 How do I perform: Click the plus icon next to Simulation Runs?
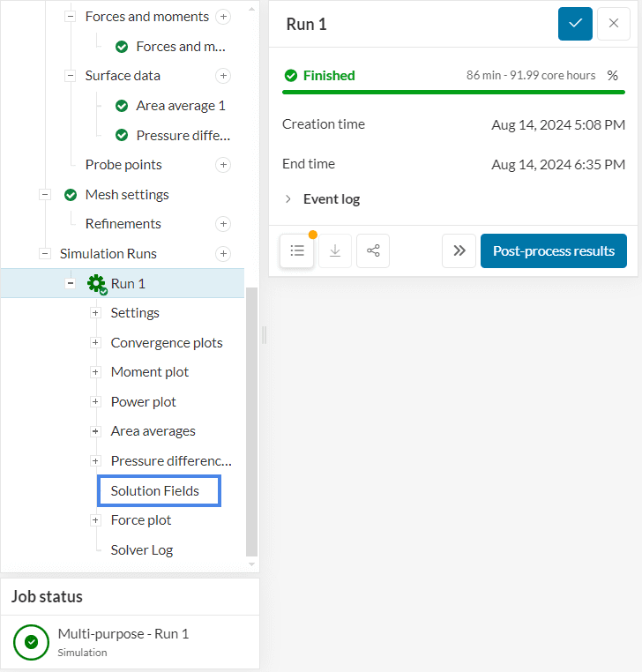[223, 254]
